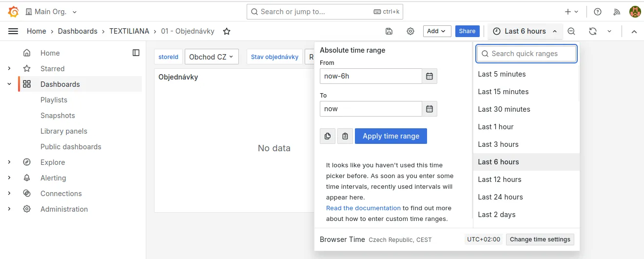Screen dimensions: 644x259
Task: Follow the Read the documentation link
Action: click(363, 208)
